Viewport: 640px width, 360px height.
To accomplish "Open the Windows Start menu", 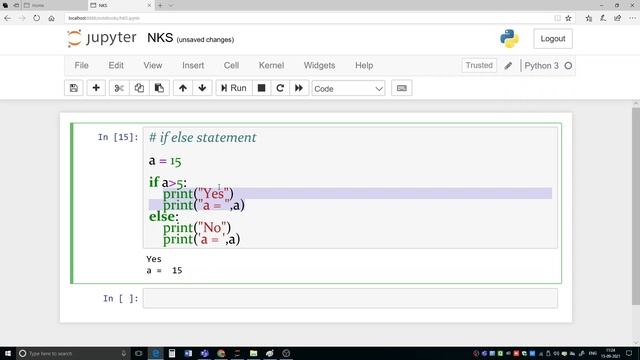I will [x=7, y=353].
